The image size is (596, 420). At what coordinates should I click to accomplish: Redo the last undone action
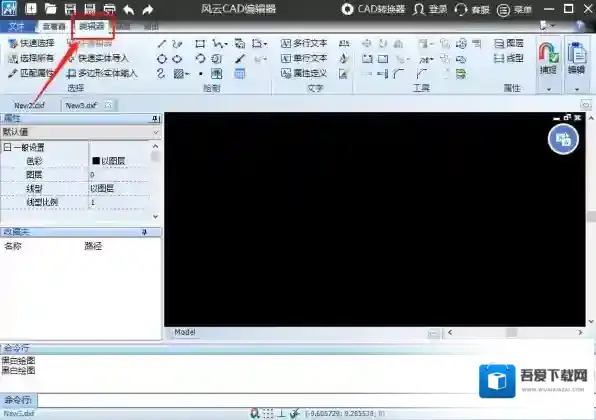[x=148, y=9]
